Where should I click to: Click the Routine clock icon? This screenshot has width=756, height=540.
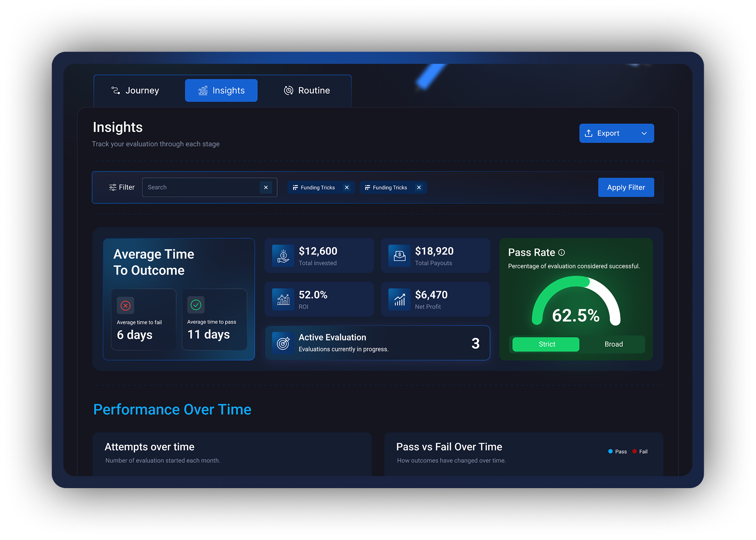point(289,90)
